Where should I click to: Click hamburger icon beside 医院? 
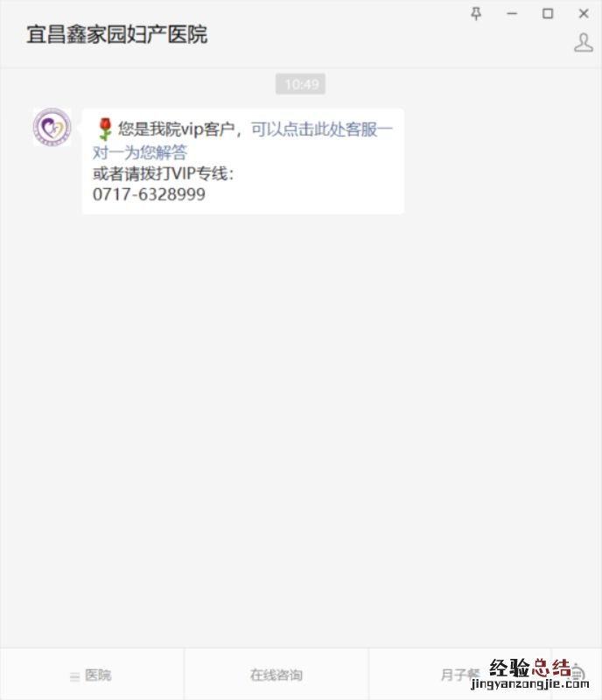point(74,676)
